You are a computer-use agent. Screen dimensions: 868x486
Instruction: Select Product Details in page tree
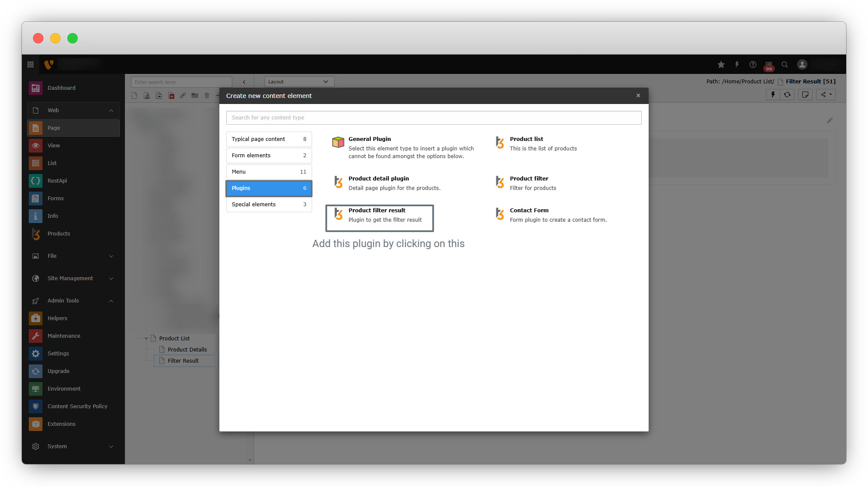click(187, 349)
